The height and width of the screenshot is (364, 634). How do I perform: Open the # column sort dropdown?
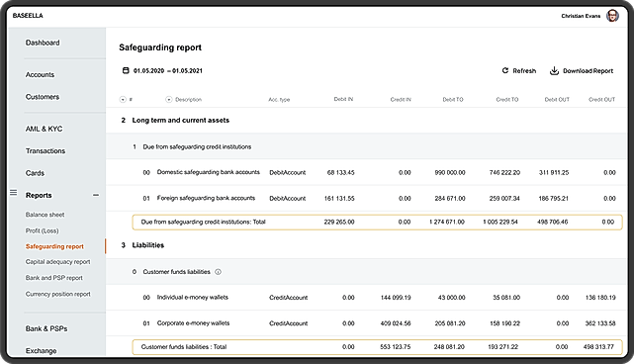point(123,99)
